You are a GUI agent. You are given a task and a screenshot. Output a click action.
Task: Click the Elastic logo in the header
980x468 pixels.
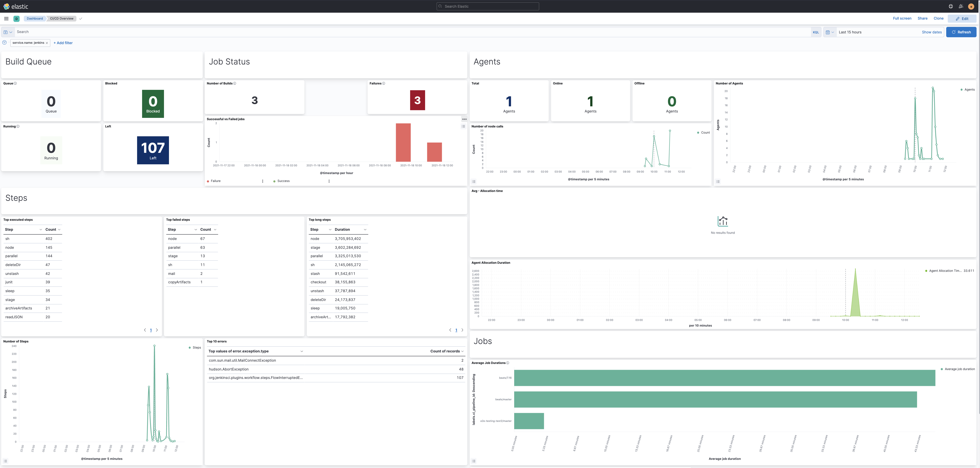pos(15,6)
